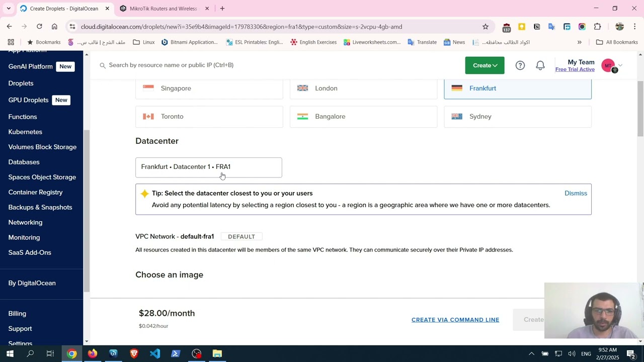This screenshot has height=362, width=644.
Task: Click the Notion extension icon
Action: 537,27
